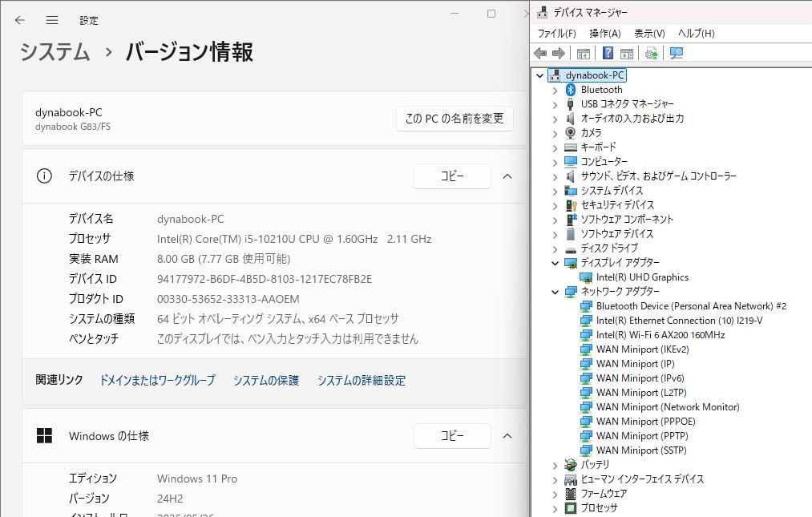Viewport: 812px width, 517px height.
Task: Click コピー button for Windows の仕様
Action: 452,436
